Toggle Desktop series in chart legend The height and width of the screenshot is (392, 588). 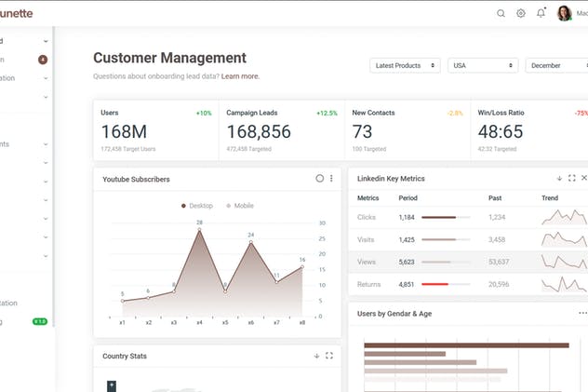[x=197, y=206]
